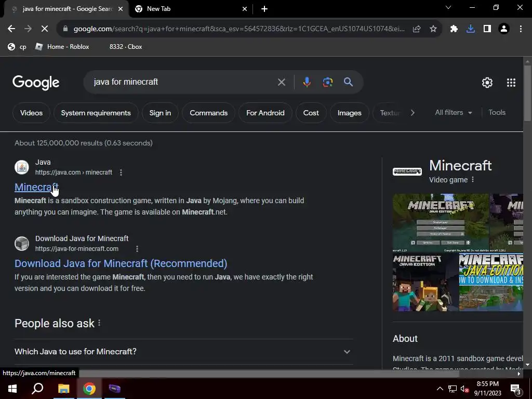The width and height of the screenshot is (532, 399).
Task: Open the tab search dropdown arrow
Action: pyautogui.click(x=448, y=7)
